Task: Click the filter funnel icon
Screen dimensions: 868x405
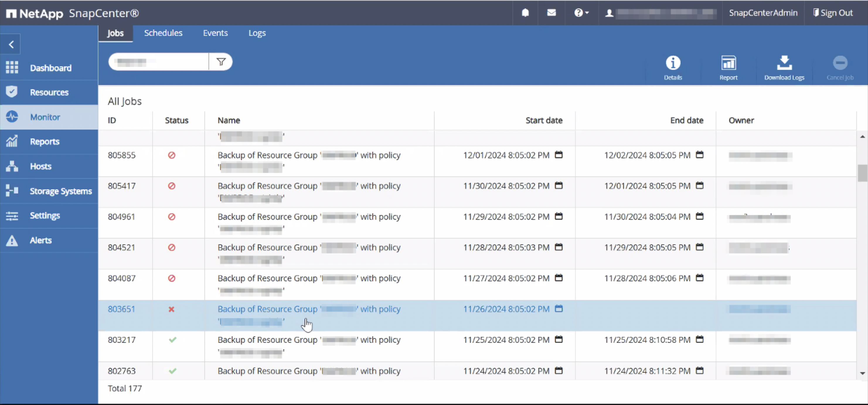Action: pyautogui.click(x=221, y=62)
